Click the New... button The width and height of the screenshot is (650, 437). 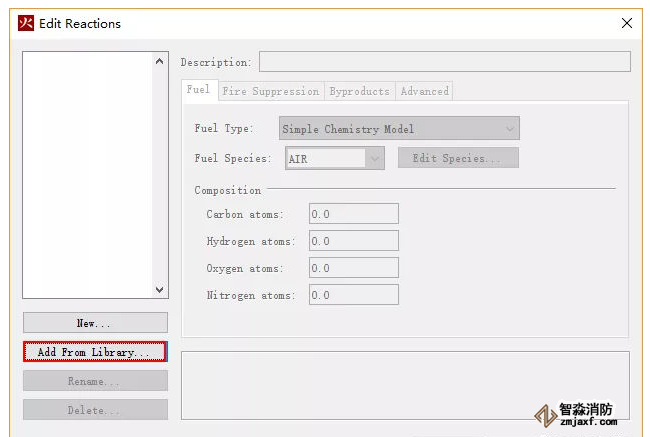95,323
